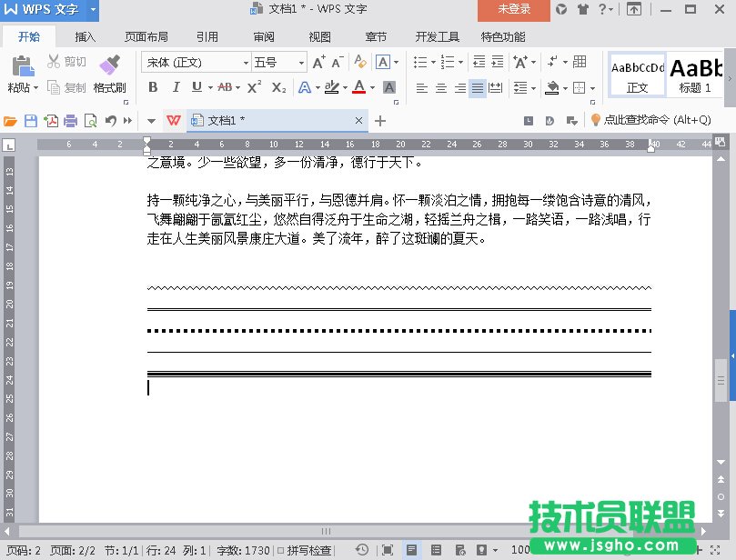Image resolution: width=736 pixels, height=560 pixels.
Task: Apply the 标题 1 heading style
Action: 696,73
